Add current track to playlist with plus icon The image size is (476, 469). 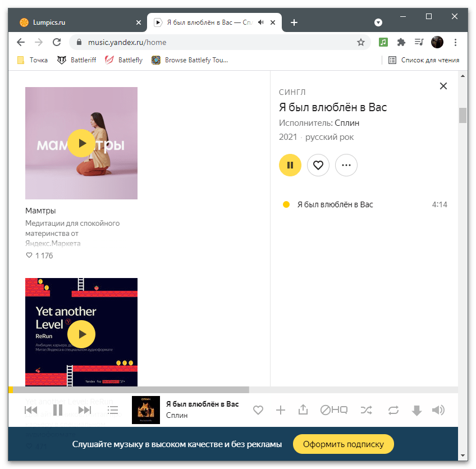click(x=281, y=410)
